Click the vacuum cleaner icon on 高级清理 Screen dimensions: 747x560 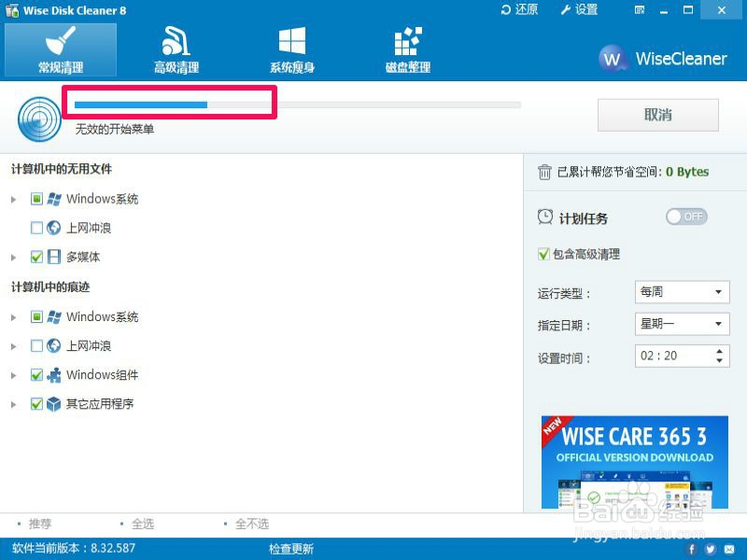point(176,41)
